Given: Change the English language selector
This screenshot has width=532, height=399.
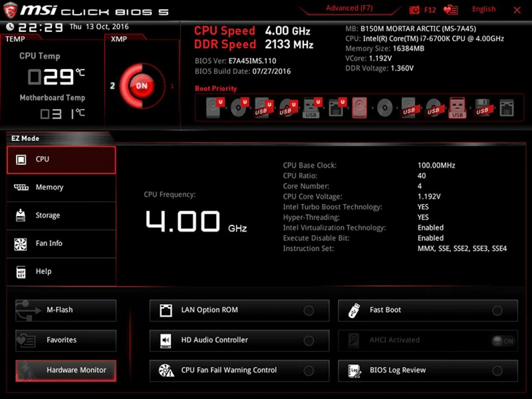Looking at the screenshot, I should coord(483,9).
